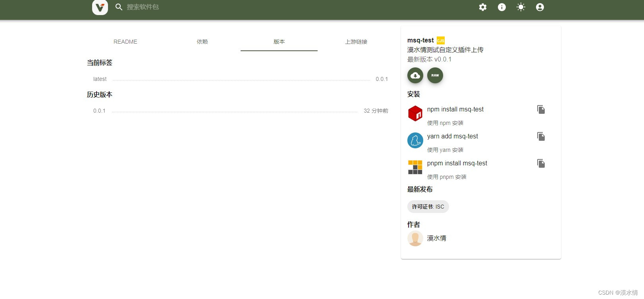Viewport: 644px width, 299px height.
Task: Click 'yarn add msq-test' text
Action: point(453,136)
